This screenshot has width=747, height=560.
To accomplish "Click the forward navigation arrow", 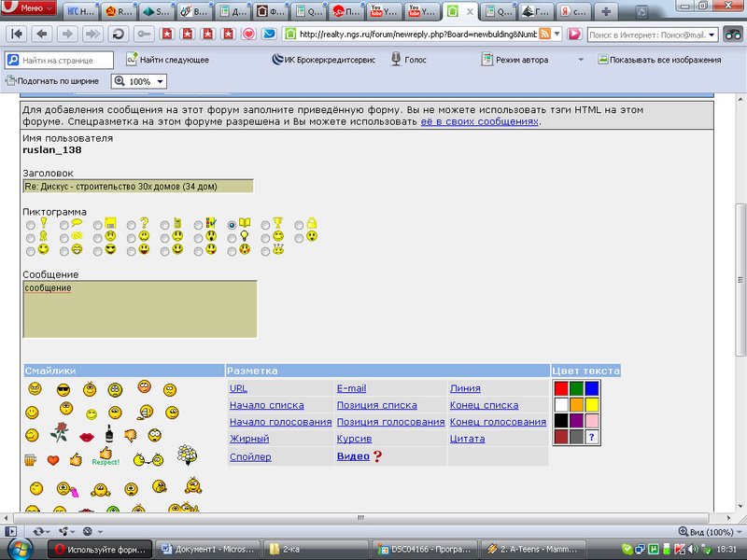I will click(x=67, y=35).
